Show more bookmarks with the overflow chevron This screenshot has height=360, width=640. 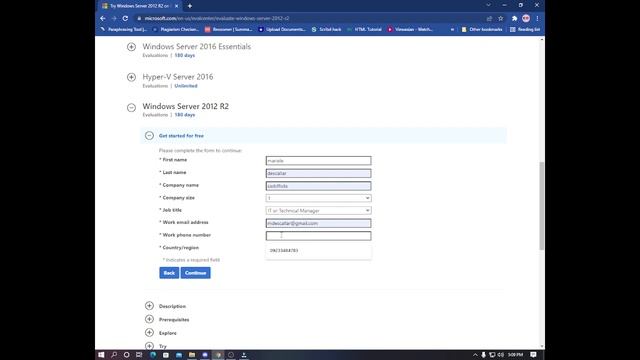452,29
